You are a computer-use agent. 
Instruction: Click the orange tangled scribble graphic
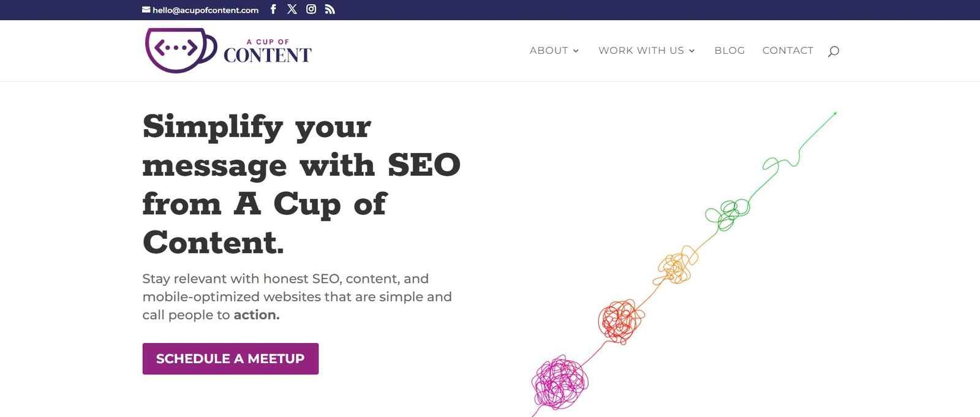point(677,266)
